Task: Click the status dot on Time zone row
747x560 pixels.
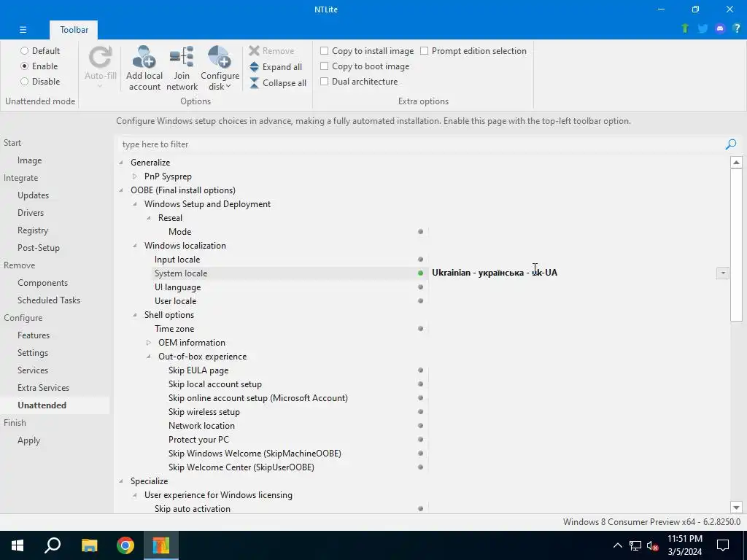Action: [420, 329]
